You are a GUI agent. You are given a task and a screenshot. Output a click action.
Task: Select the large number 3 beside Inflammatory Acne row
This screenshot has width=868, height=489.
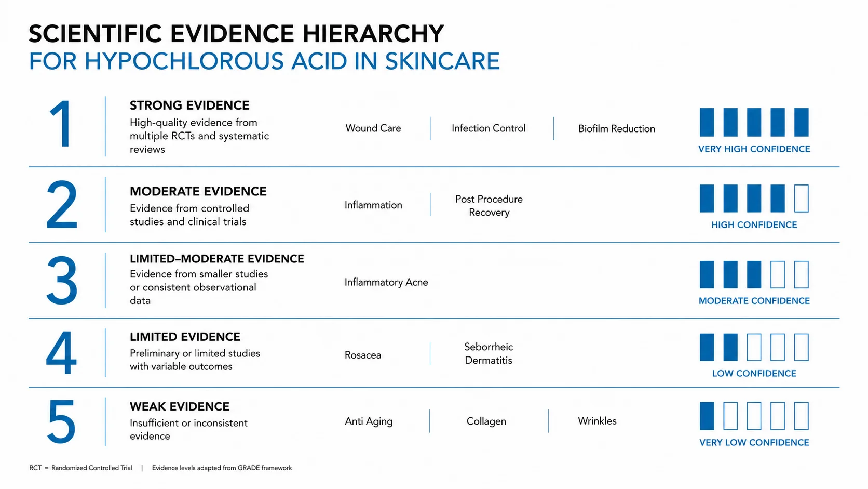tap(62, 281)
